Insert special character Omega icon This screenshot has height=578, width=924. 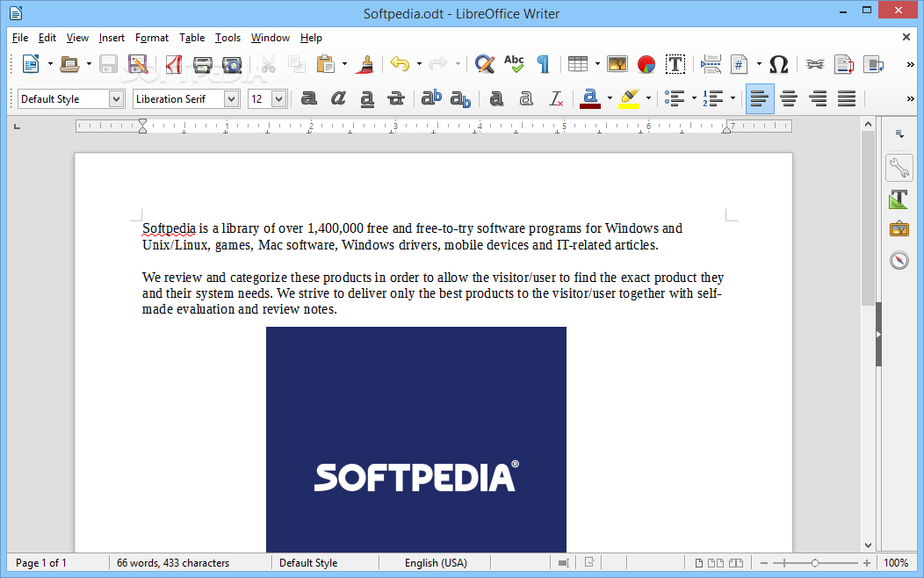[778, 64]
